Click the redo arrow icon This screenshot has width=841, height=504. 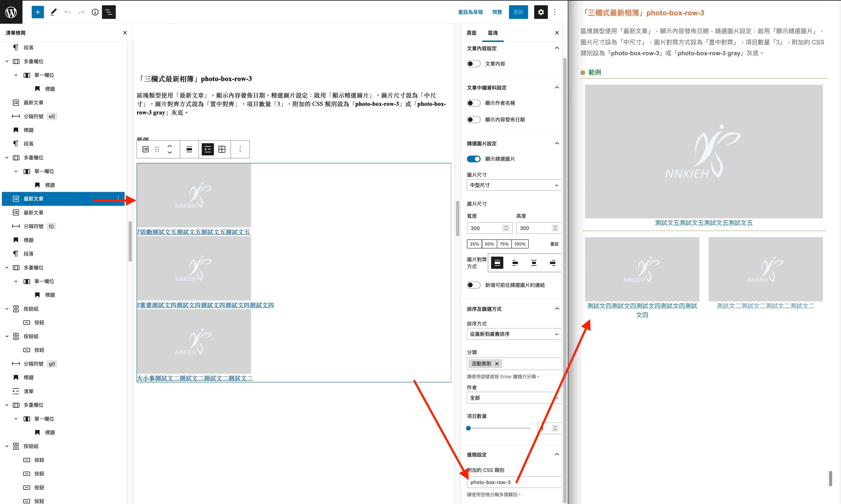pos(81,12)
